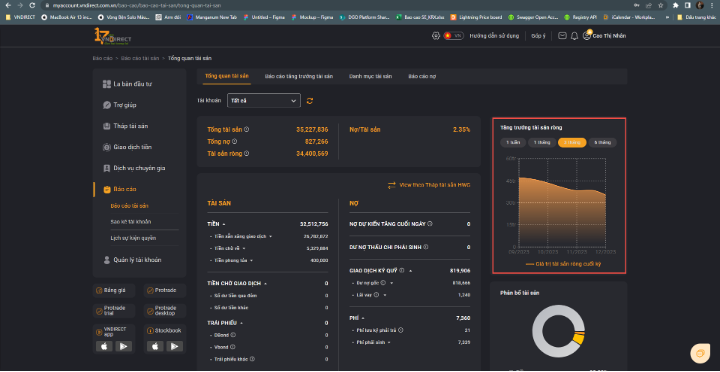720x372 pixels.
Task: Show info tooltip for Tài sản ròng
Action: [x=247, y=153]
